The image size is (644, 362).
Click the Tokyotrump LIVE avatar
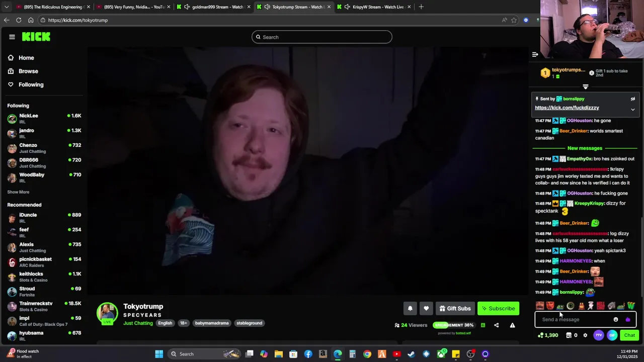(107, 314)
